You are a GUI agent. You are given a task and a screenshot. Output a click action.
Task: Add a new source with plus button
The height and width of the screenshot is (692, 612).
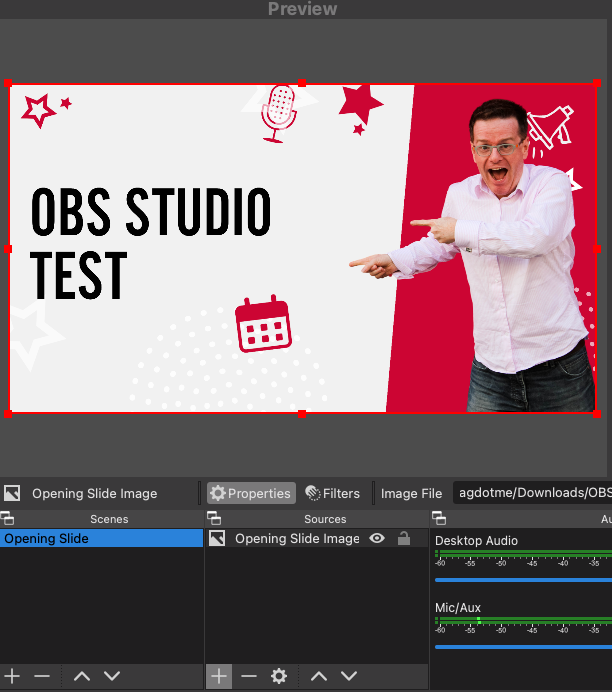coord(219,676)
